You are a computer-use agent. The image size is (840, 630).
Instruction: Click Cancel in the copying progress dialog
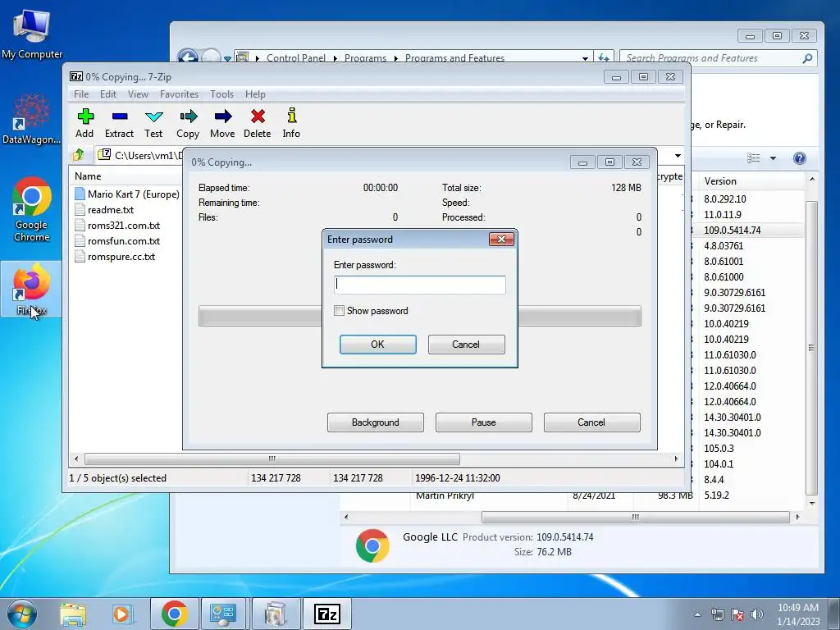click(x=591, y=422)
